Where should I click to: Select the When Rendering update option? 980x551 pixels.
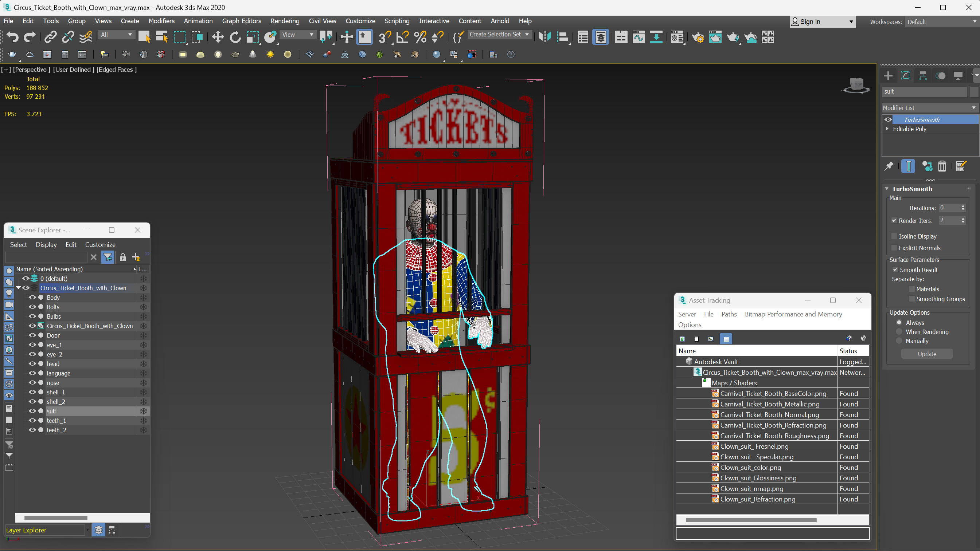[x=899, y=332]
